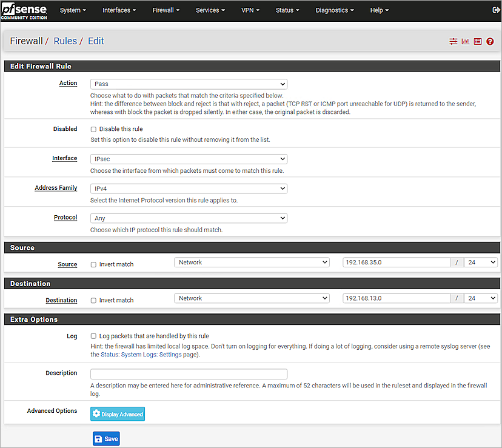Check Invert match under Source
502x448 pixels.
click(93, 264)
